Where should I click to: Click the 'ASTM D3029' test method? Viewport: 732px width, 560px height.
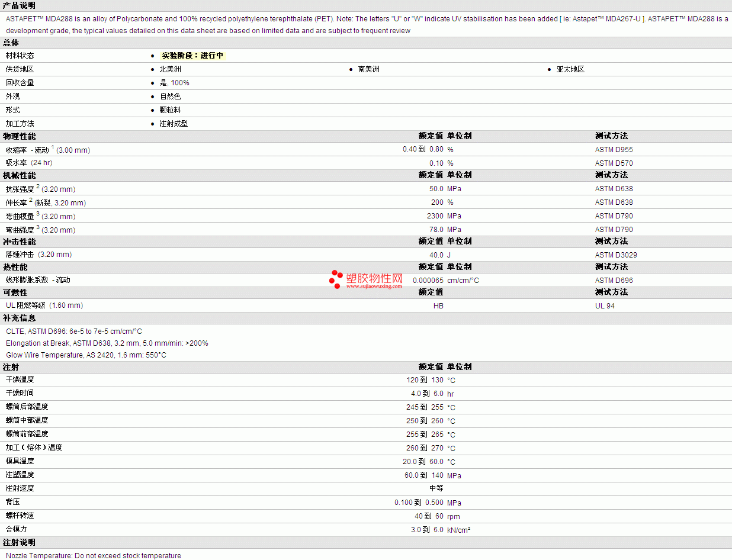616,255
